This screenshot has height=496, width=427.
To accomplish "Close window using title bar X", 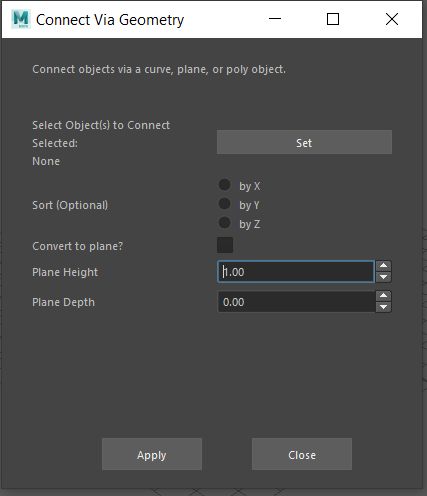I will [x=392, y=19].
